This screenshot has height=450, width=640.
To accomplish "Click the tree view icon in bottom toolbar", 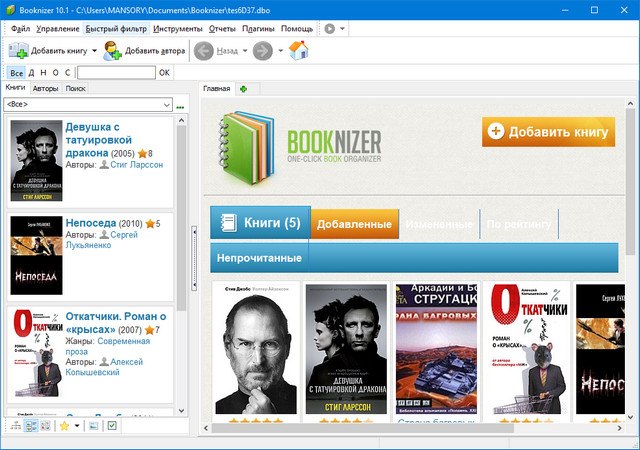I will point(14,426).
